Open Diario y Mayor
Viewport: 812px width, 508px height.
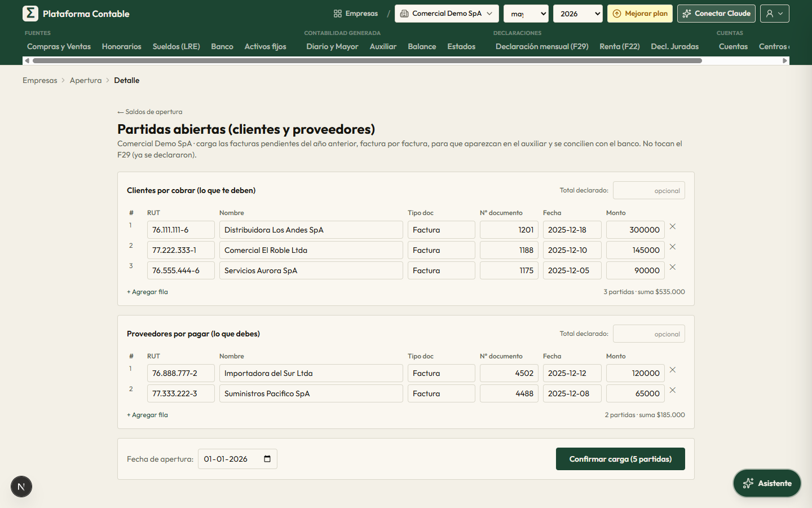[332, 46]
